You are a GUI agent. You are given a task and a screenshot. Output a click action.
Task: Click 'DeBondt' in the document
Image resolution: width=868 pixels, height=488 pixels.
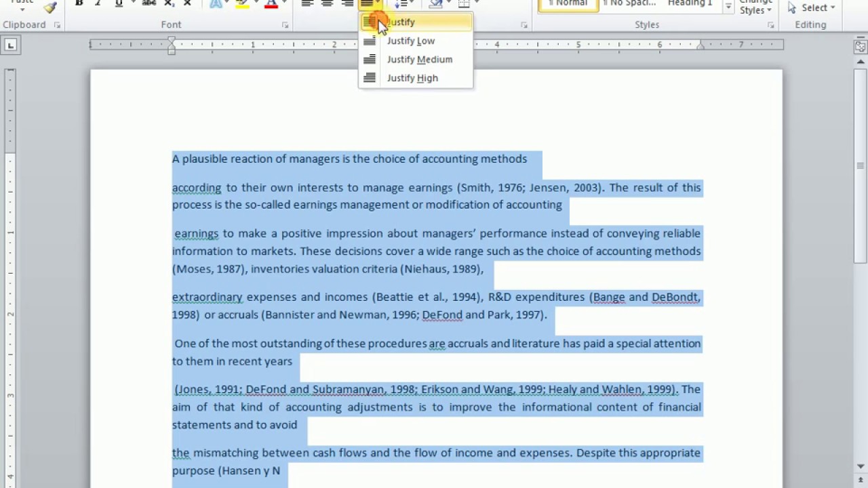(675, 297)
